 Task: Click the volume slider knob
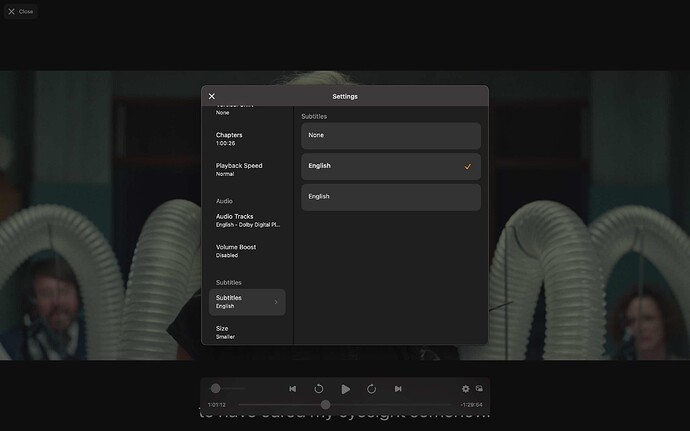pyautogui.click(x=215, y=388)
